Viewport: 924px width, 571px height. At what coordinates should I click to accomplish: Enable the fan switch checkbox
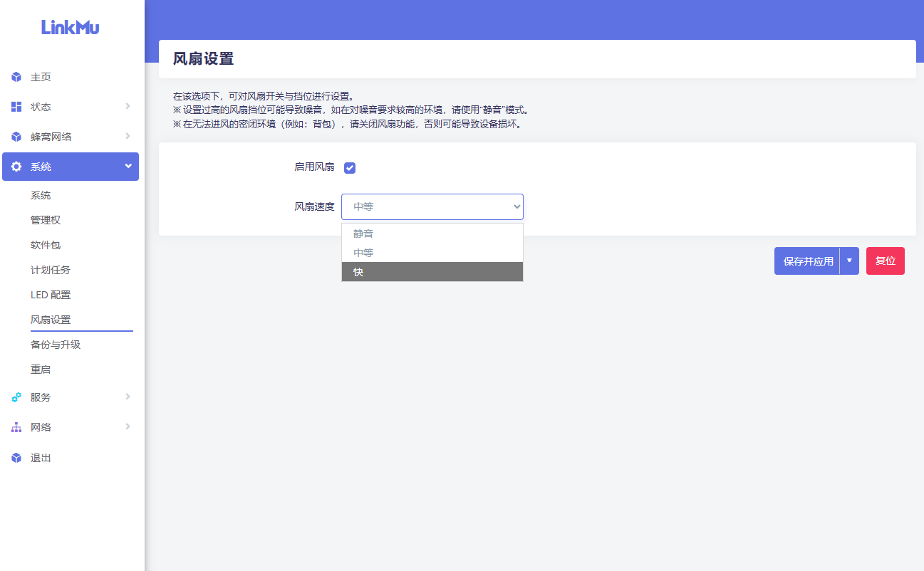350,167
